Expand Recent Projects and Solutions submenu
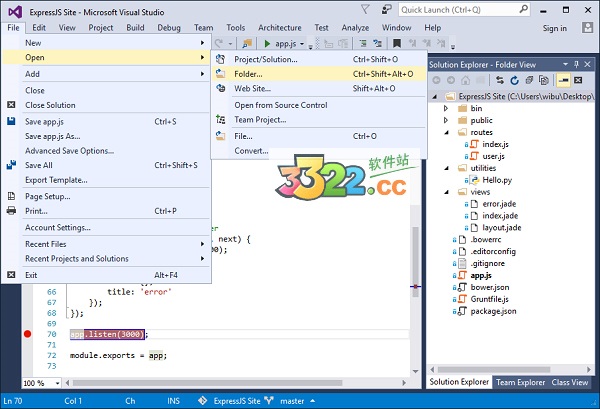This screenshot has height=409, width=600. click(x=107, y=259)
